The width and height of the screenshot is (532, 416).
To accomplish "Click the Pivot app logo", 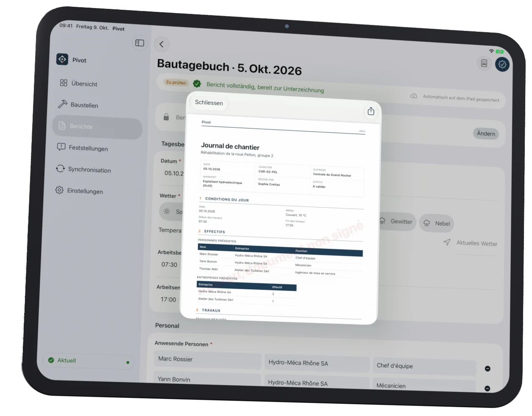I will (62, 59).
